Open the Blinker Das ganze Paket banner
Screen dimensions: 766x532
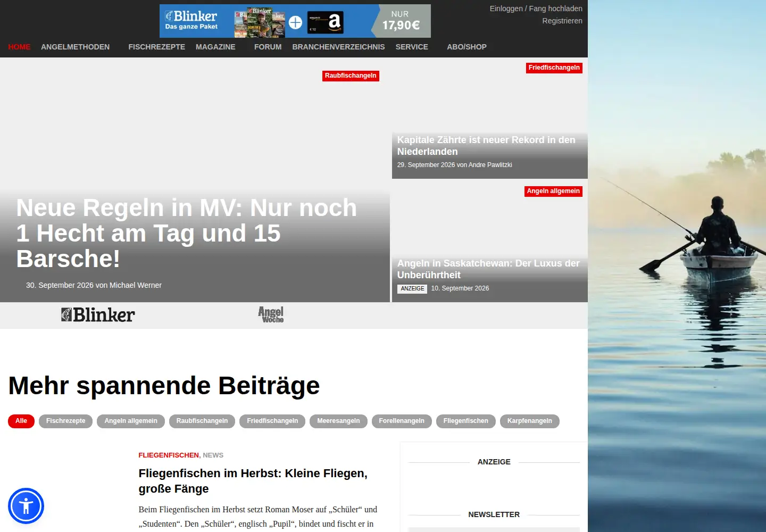pyautogui.click(x=295, y=21)
